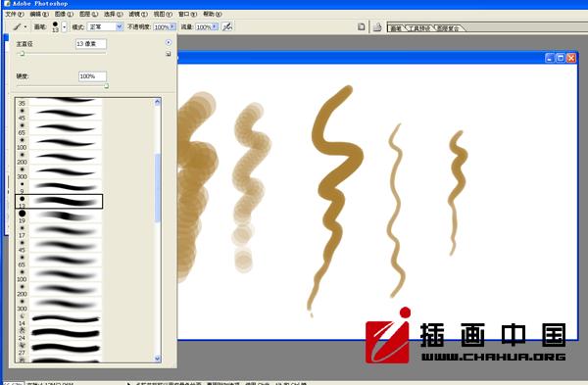The height and width of the screenshot is (385, 588).
Task: Click the file browser icon in options bar
Action: tap(361, 27)
